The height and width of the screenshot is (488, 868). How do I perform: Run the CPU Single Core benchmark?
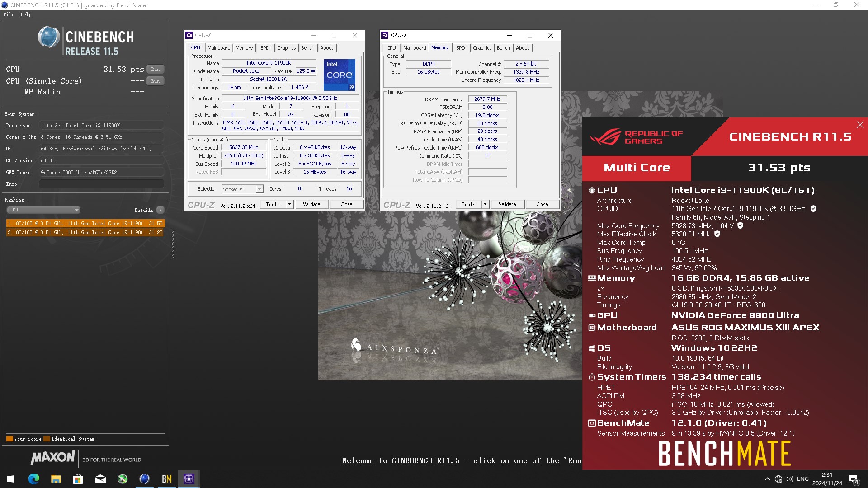pyautogui.click(x=155, y=81)
